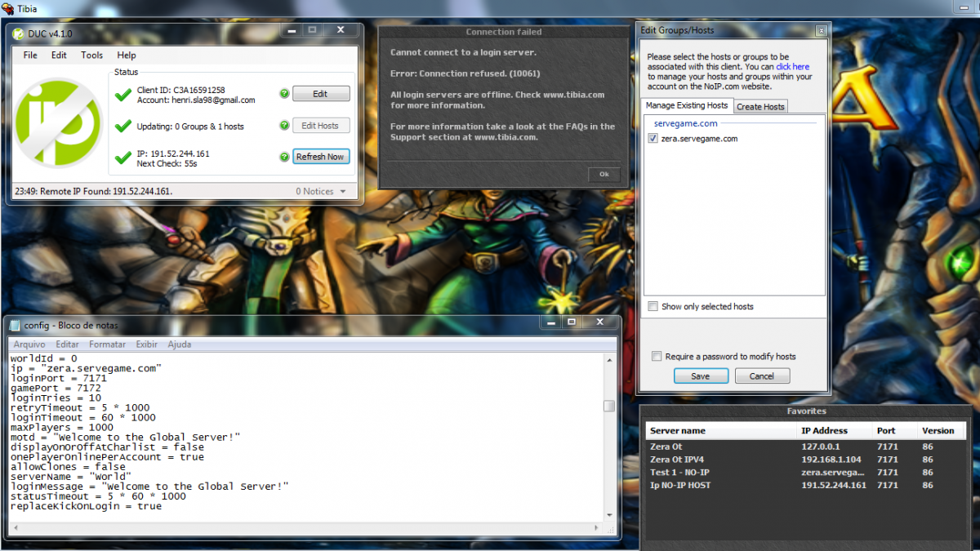This screenshot has width=980, height=551.
Task: Enable Show only selected hosts
Action: click(653, 307)
